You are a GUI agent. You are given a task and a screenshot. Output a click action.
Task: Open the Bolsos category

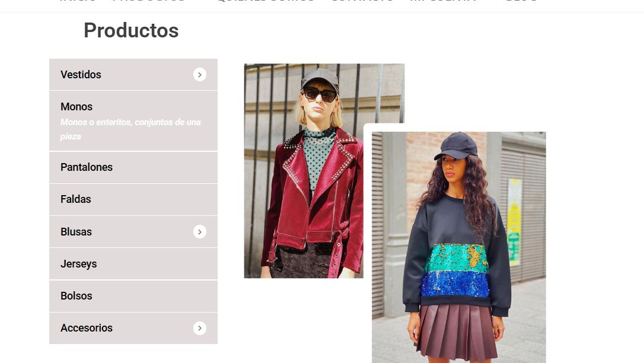133,296
